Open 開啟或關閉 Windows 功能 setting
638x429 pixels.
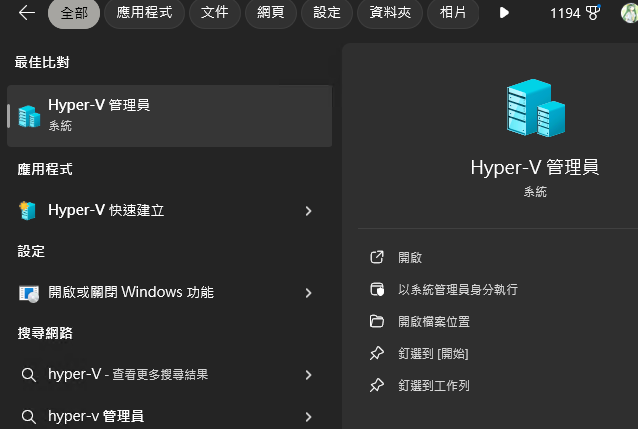169,293
